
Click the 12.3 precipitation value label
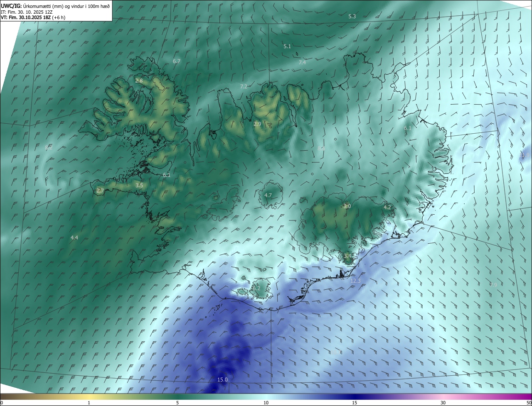point(355,281)
